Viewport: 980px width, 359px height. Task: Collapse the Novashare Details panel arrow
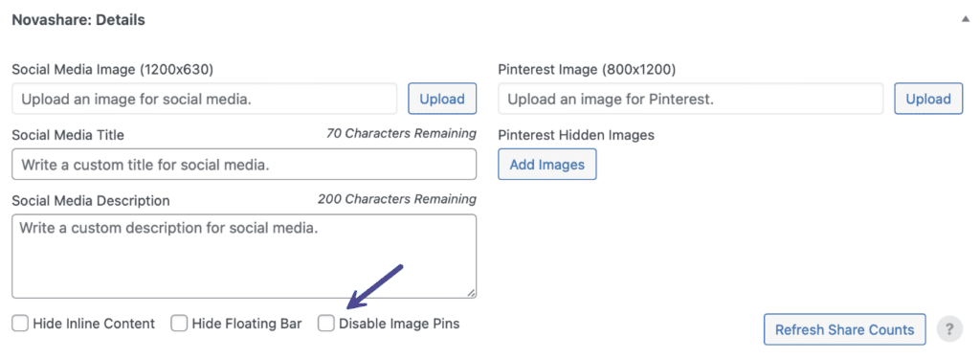point(966,19)
